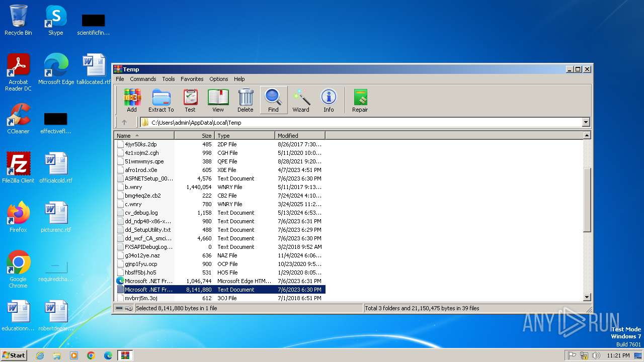Open the Tools menu
The image size is (644, 362).
point(169,79)
